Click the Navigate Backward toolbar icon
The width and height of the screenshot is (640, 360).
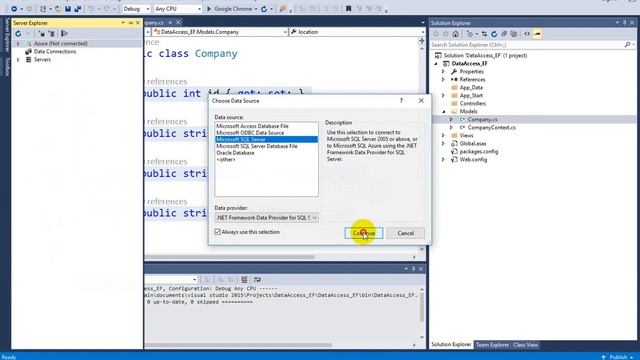point(14,9)
